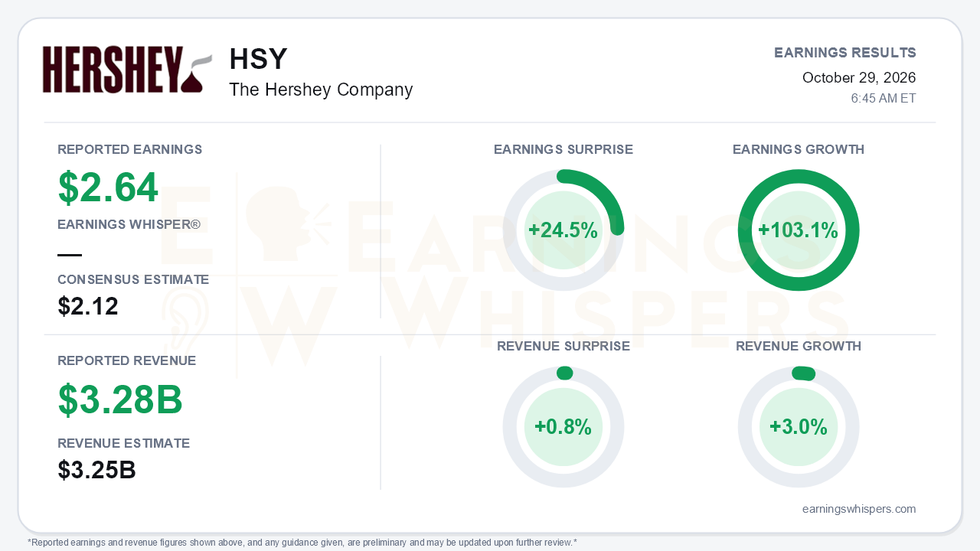Image resolution: width=980 pixels, height=551 pixels.
Task: Click the 'REVENUE SURPRISE' chart title
Action: pos(563,346)
